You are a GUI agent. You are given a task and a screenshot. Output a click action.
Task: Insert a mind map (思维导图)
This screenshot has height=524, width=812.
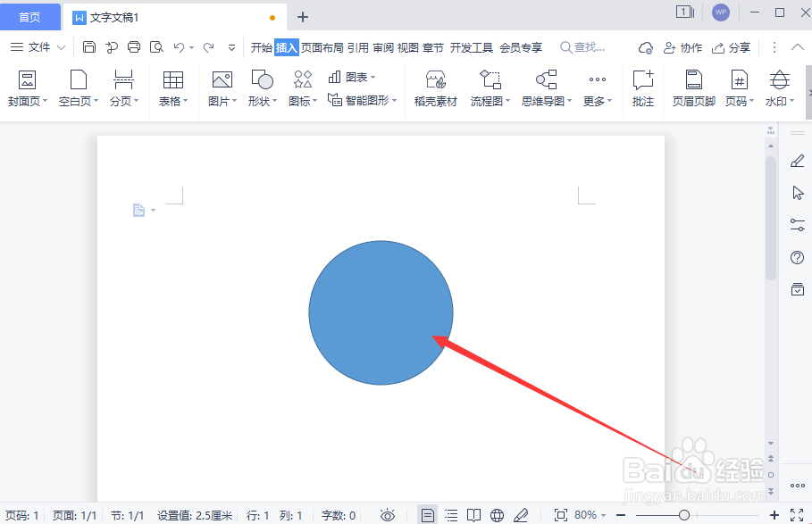[547, 88]
